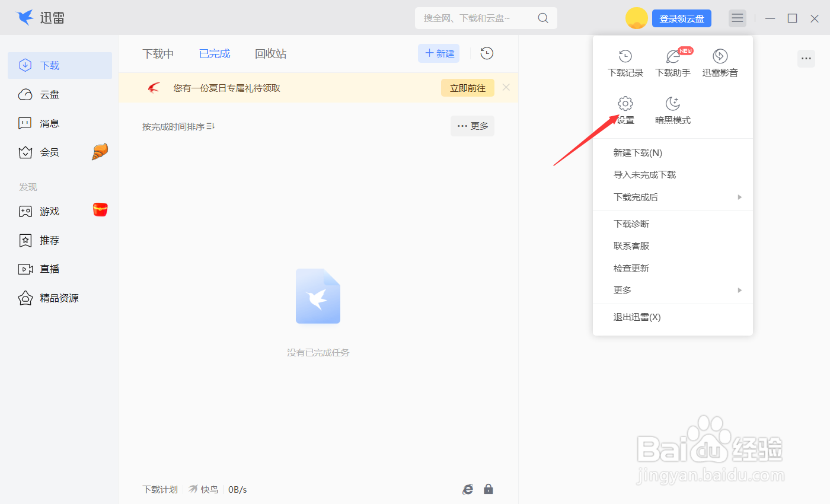Image resolution: width=830 pixels, height=504 pixels.
Task: Select 新建下载(N) menu entry
Action: (673, 152)
